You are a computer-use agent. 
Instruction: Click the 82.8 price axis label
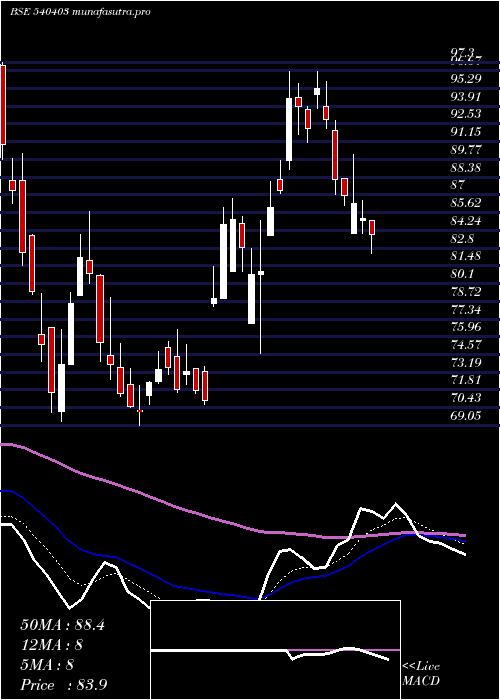462,238
